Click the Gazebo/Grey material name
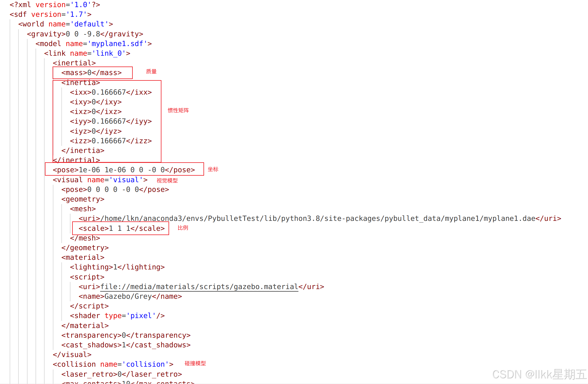The image size is (588, 384). (128, 296)
